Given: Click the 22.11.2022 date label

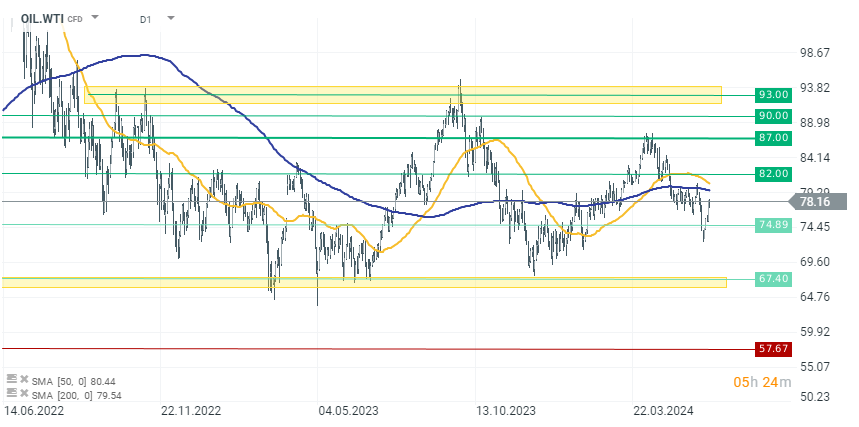Looking at the screenshot, I should (x=191, y=411).
